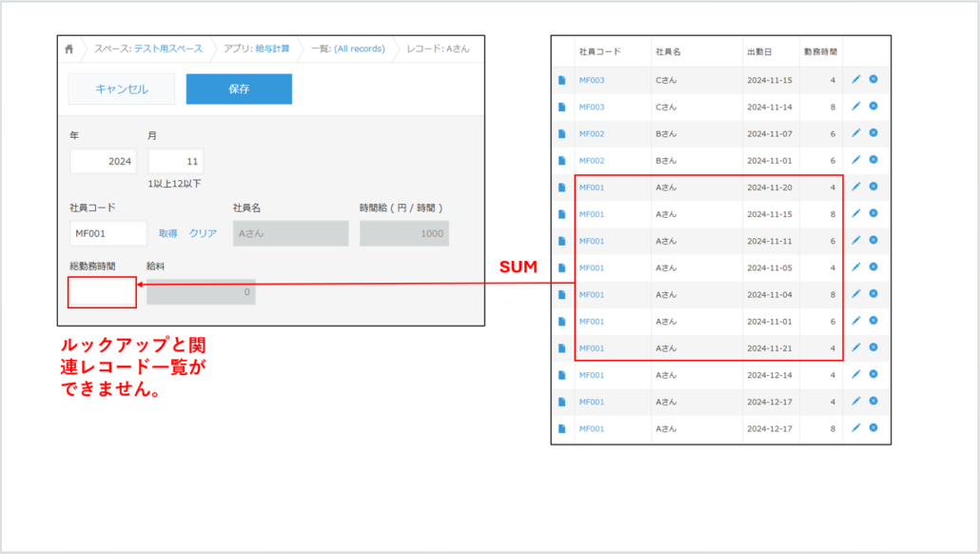
Task: Click pencil edit icon for 2024-12-14 row
Action: [855, 374]
